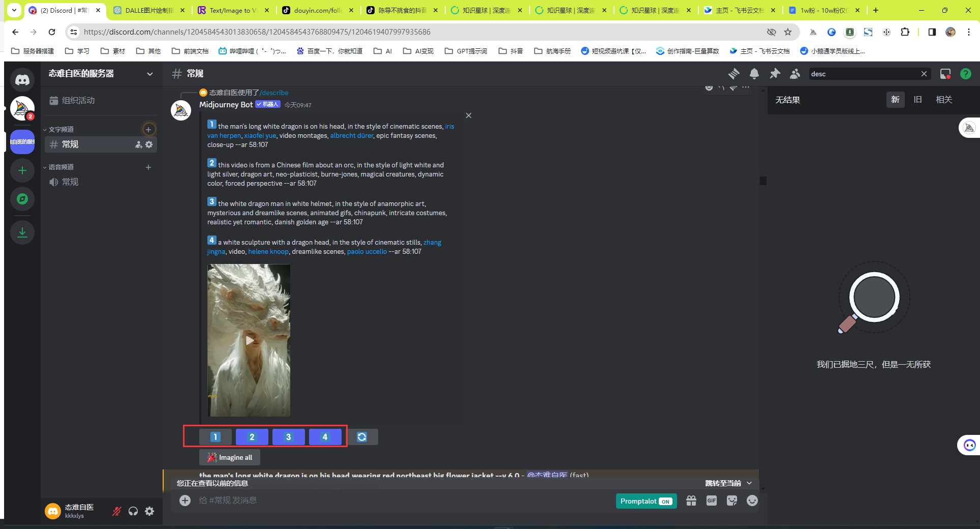Edit 常规 text channel settings gear
The height and width of the screenshot is (529, 980).
pos(149,144)
